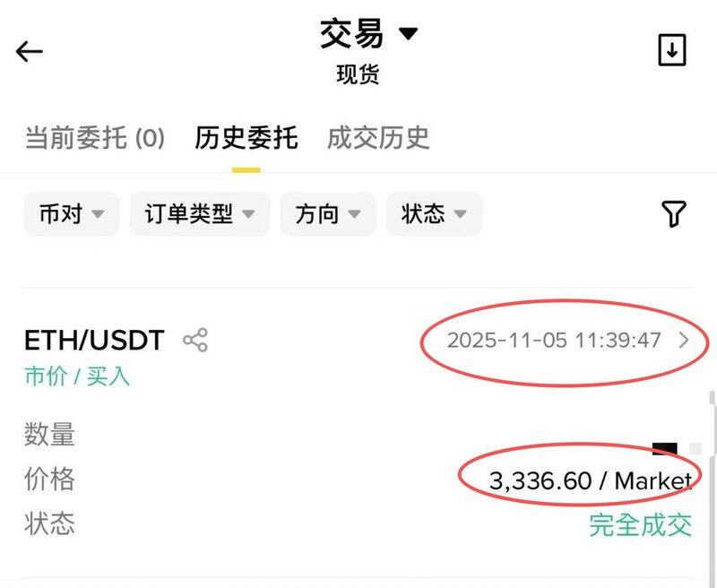The image size is (717, 588).
Task: Tap the 市价 / 买入 order label
Action: click(x=77, y=376)
